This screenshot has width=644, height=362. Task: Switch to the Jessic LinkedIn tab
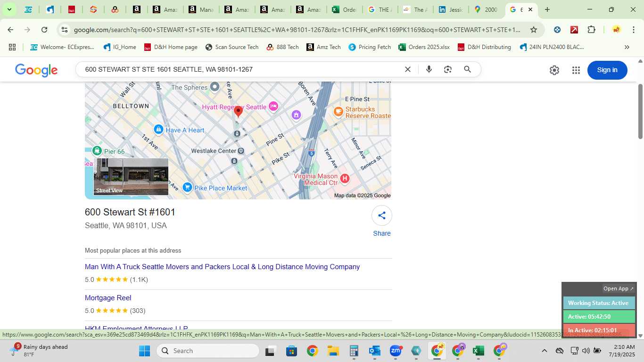click(450, 9)
